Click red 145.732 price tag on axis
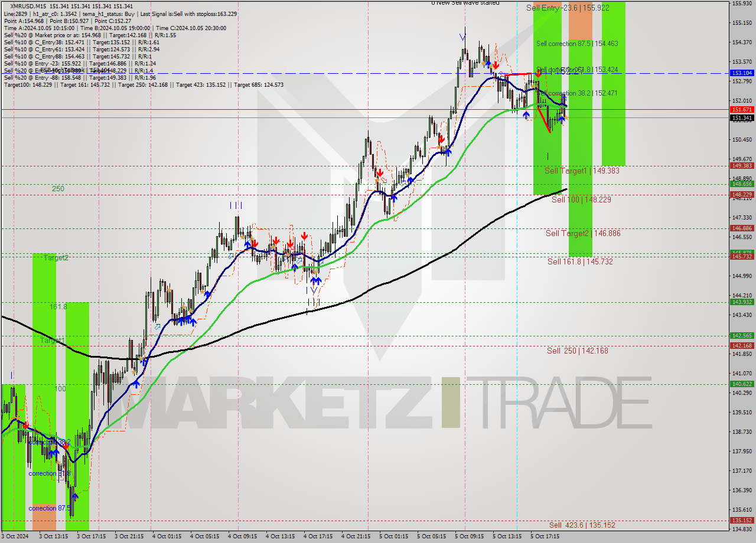The height and width of the screenshot is (543, 756). point(742,257)
